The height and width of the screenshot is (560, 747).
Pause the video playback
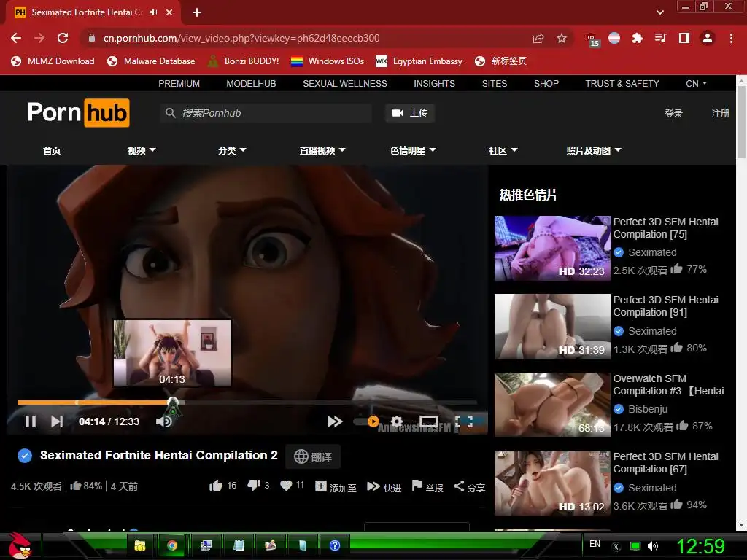point(31,421)
